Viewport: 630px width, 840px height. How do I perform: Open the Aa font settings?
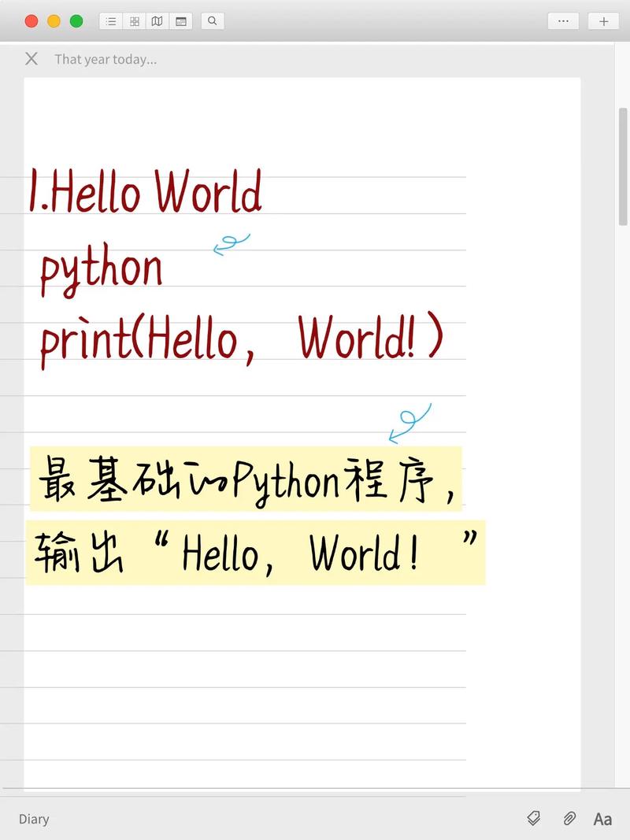(602, 819)
